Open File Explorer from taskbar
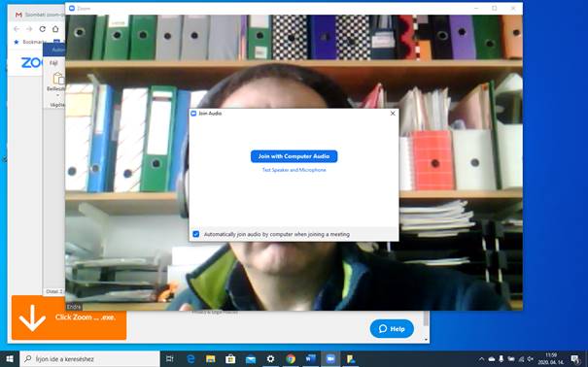The height and width of the screenshot is (367, 588). 211,359
